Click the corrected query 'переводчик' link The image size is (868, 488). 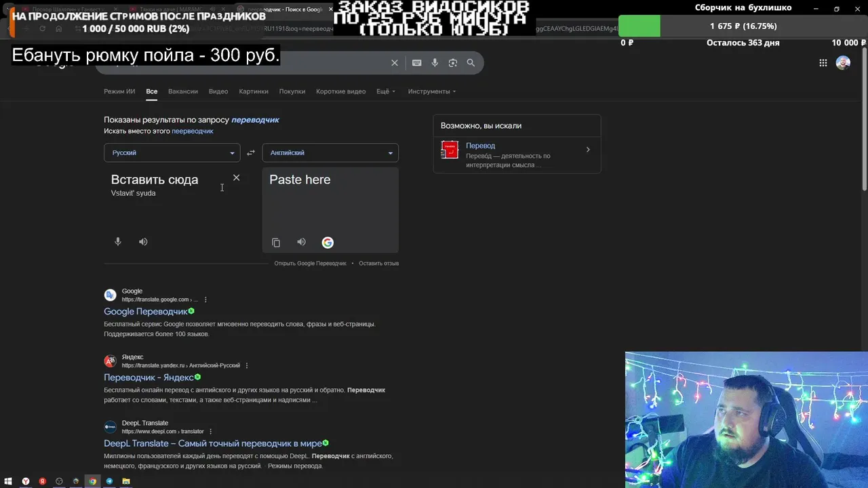click(255, 120)
